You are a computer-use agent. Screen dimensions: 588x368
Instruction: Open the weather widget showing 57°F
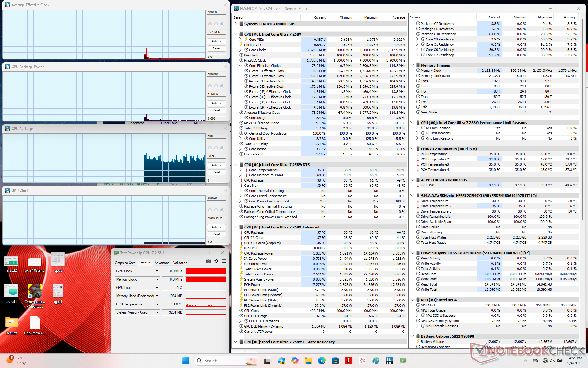[17, 361]
